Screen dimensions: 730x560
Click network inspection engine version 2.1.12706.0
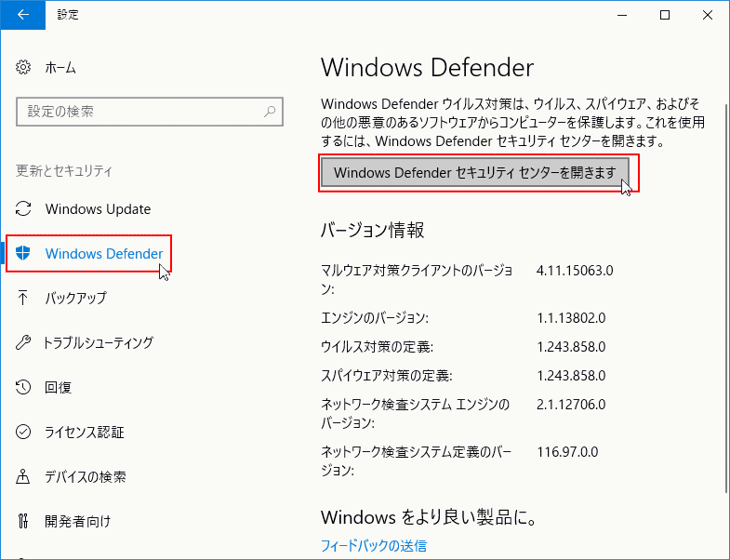571,404
